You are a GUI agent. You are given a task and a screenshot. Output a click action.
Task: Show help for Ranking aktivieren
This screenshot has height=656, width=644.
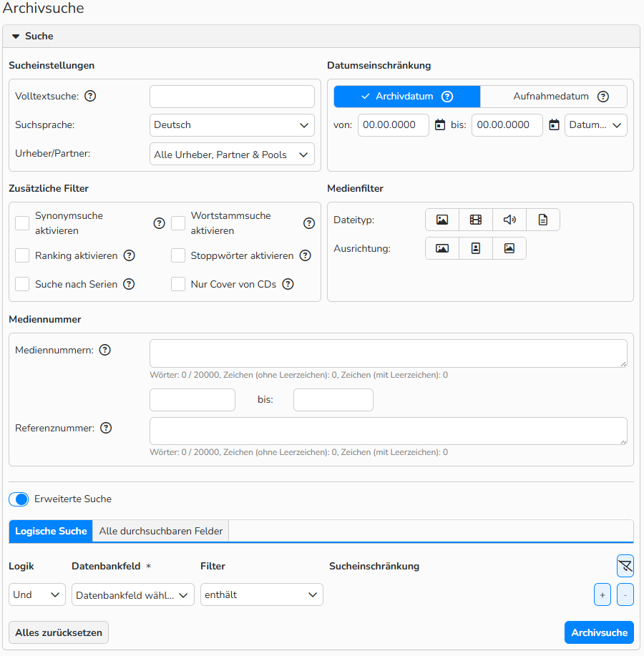[x=130, y=255]
